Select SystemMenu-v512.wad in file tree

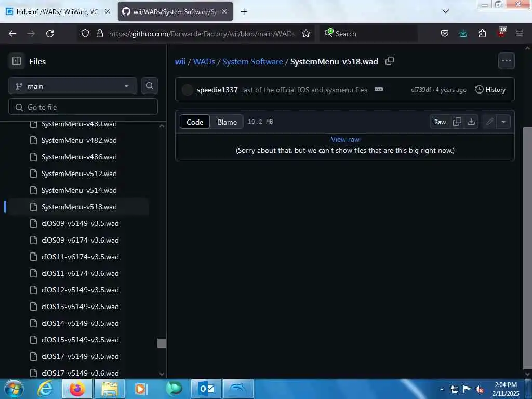[x=79, y=174]
